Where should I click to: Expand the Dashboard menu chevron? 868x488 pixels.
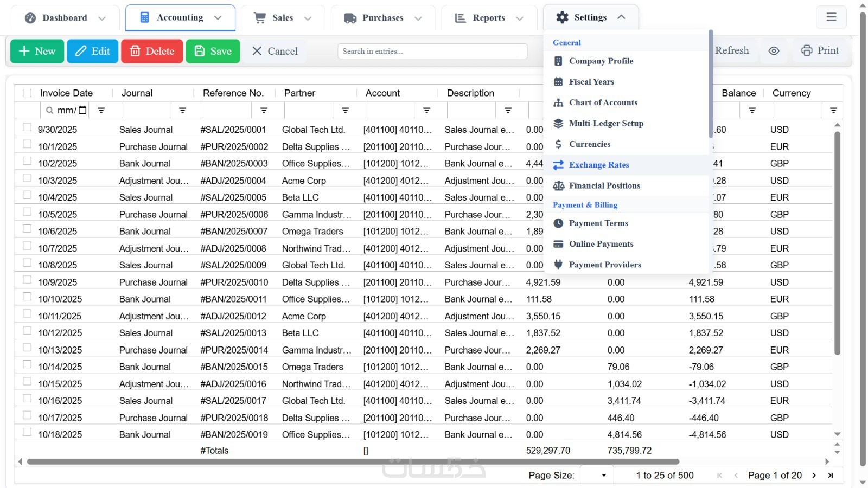pos(102,18)
